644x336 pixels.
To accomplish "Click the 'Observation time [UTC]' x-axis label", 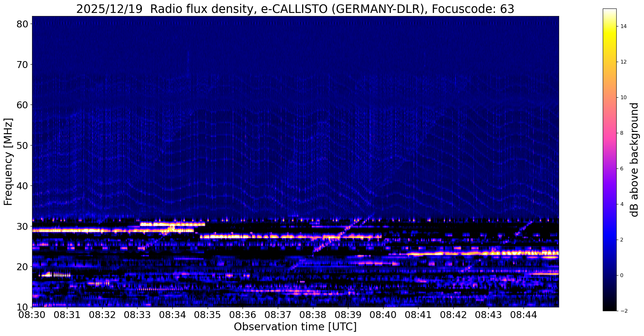I will pyautogui.click(x=295, y=327).
